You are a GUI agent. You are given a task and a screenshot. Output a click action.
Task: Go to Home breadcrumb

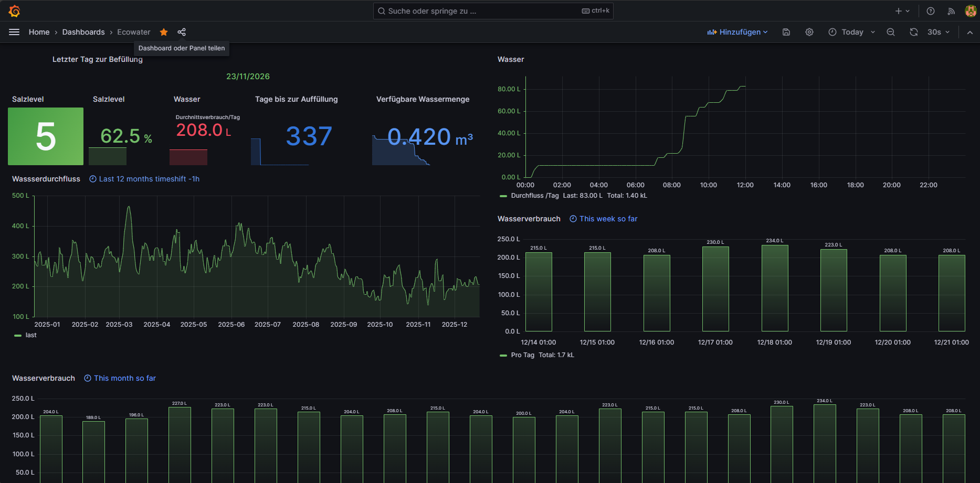39,32
